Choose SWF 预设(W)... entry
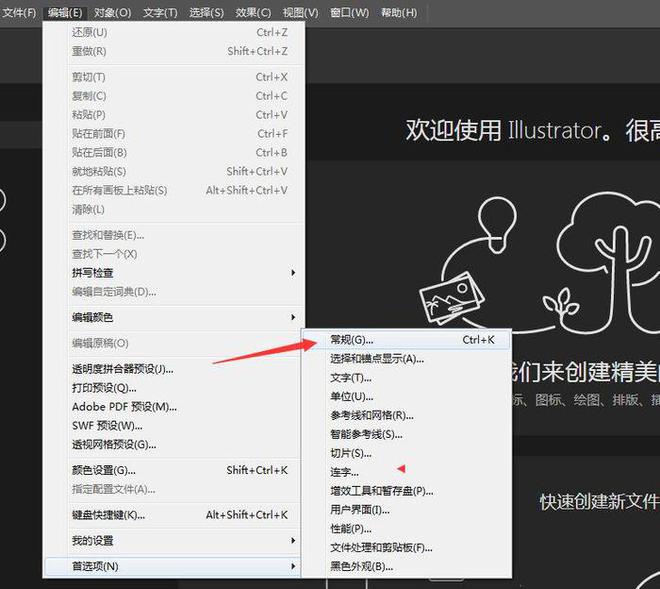This screenshot has height=589, width=660. click(173, 426)
